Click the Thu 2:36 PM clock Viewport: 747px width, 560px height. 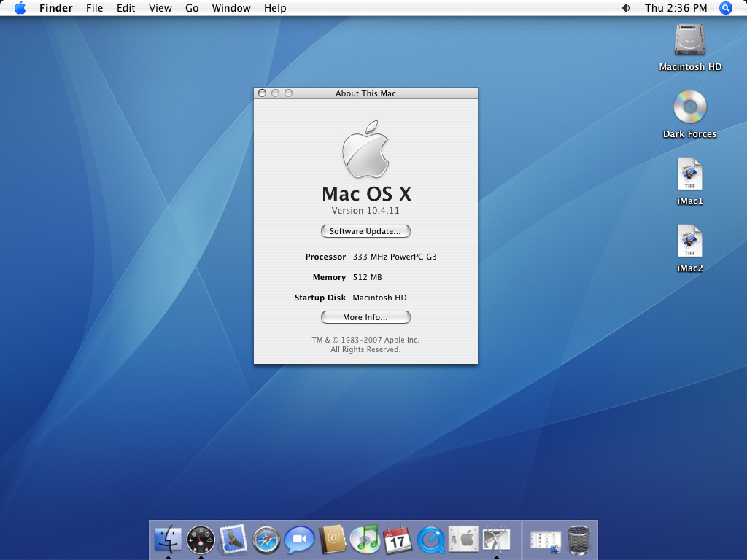tap(676, 8)
